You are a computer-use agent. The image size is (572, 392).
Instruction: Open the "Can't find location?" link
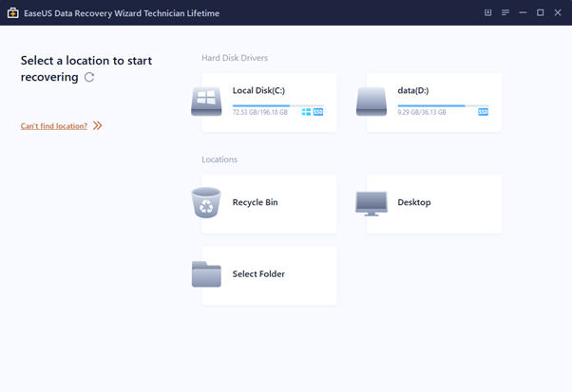(54, 126)
